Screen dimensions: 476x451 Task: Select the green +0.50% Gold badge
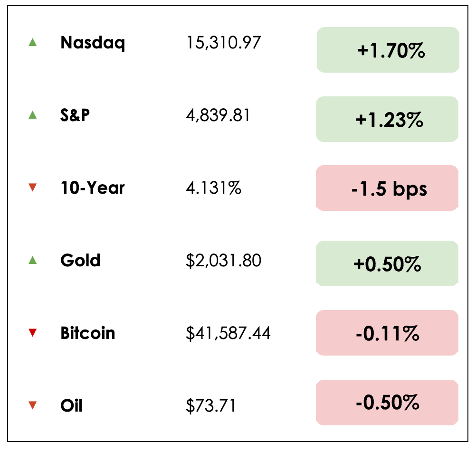[388, 263]
